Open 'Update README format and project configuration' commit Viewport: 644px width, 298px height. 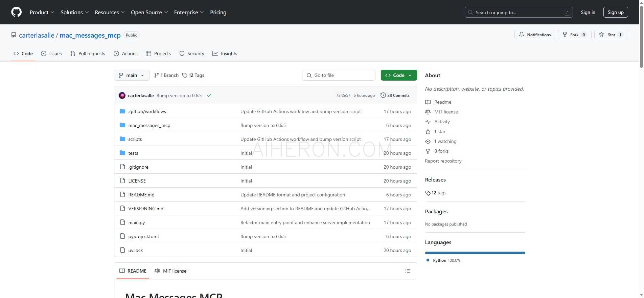coord(293,195)
